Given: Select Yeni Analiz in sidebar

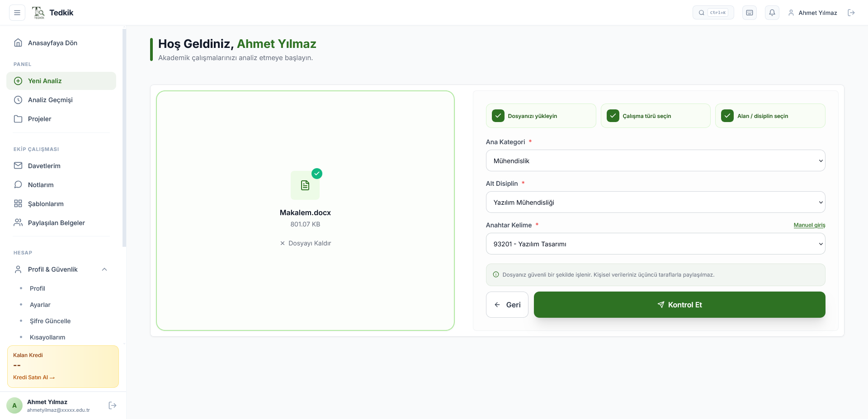Looking at the screenshot, I should click(x=61, y=81).
